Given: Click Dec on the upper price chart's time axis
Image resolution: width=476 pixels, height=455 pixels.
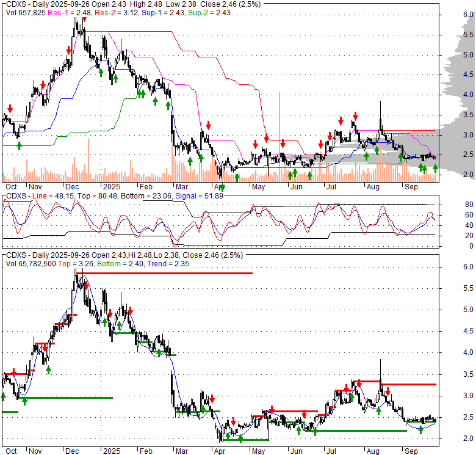Looking at the screenshot, I should pos(72,187).
